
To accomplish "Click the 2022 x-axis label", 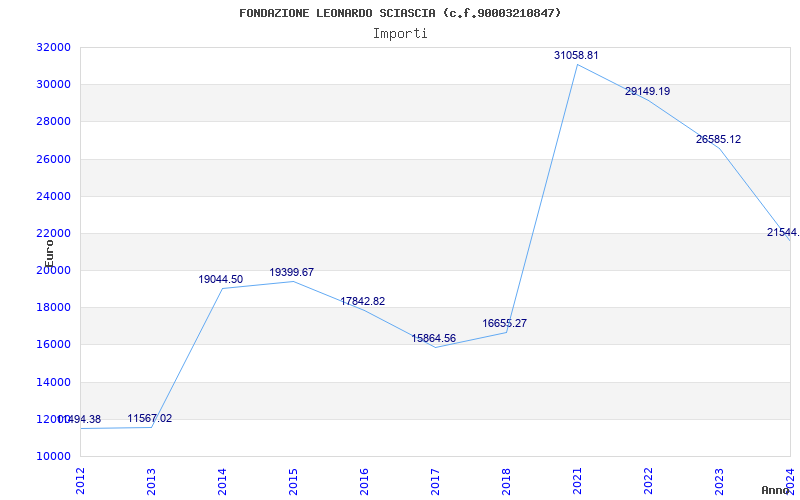I will coord(648,482).
